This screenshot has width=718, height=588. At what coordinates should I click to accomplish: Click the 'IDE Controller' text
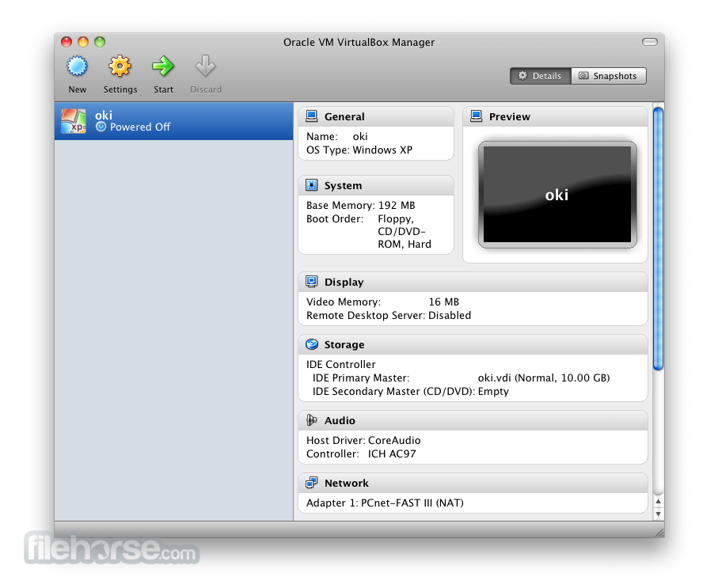[341, 365]
